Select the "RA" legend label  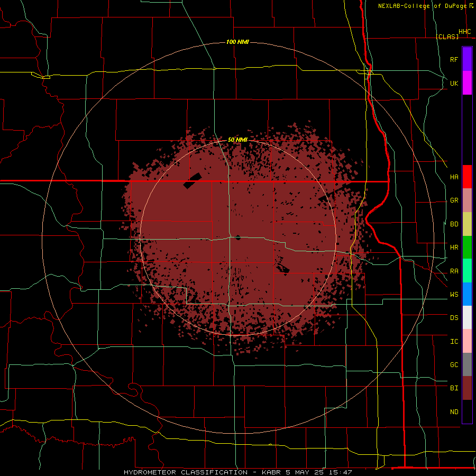454,271
